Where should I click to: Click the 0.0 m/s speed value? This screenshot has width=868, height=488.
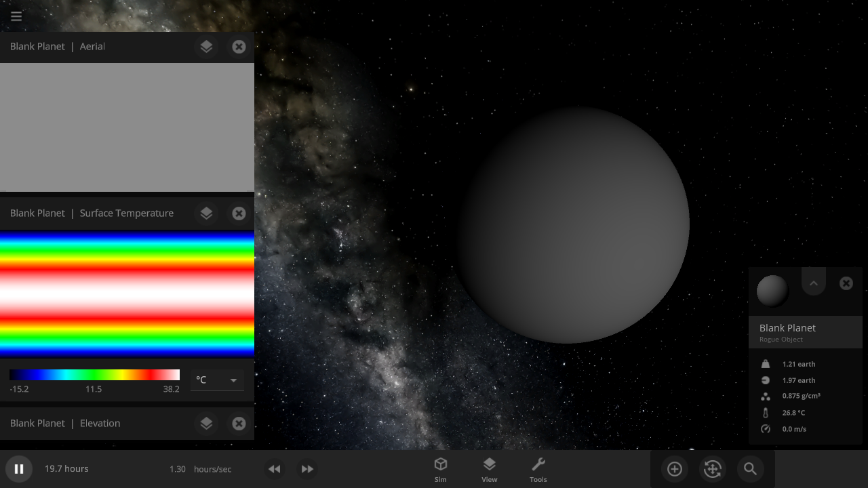tap(794, 429)
